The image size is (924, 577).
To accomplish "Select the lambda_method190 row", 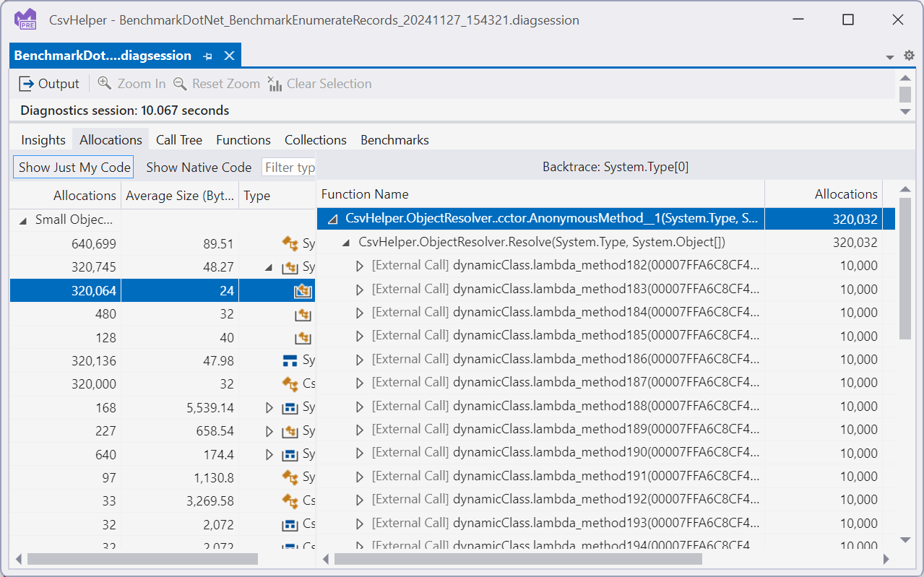I will coord(606,453).
